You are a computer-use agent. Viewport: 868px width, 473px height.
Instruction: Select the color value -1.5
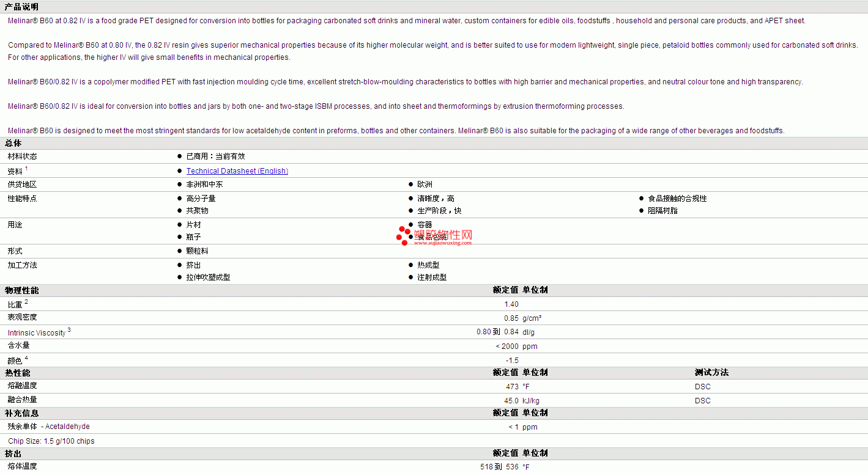[x=512, y=361]
